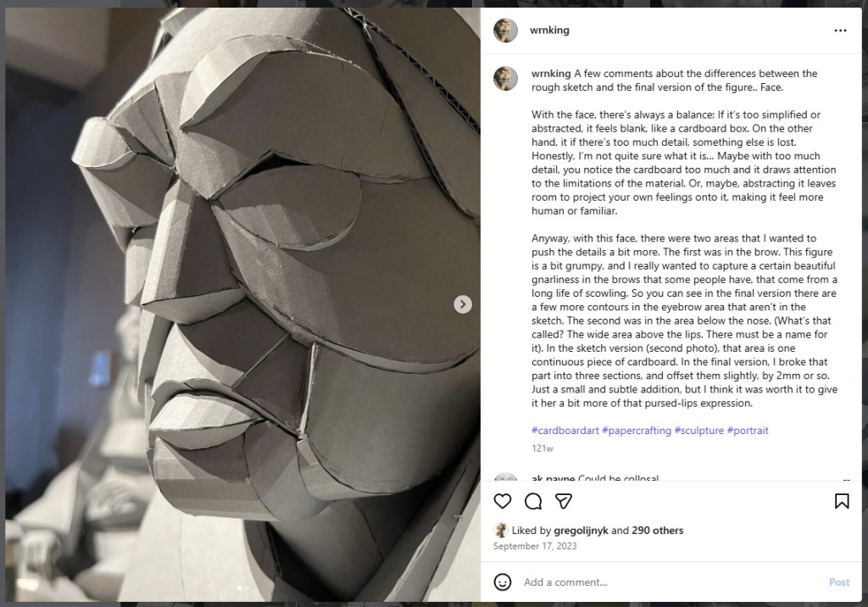View the next photo using the right arrow
Viewport: 868px width, 607px height.
[x=463, y=303]
